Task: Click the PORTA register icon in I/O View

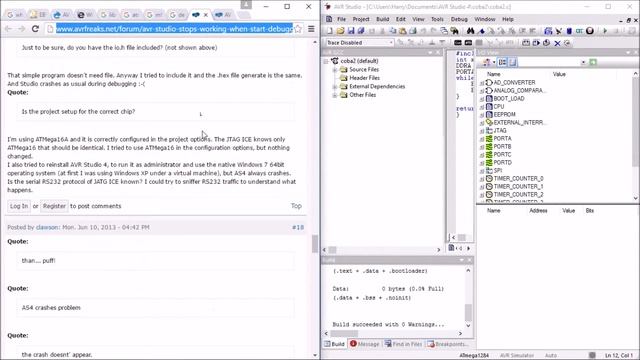Action: (489, 138)
